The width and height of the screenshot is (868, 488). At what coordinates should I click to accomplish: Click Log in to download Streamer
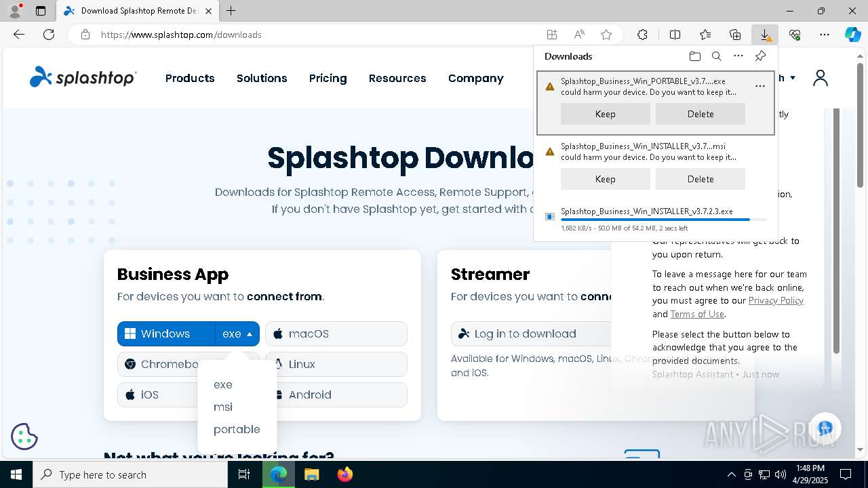[531, 333]
